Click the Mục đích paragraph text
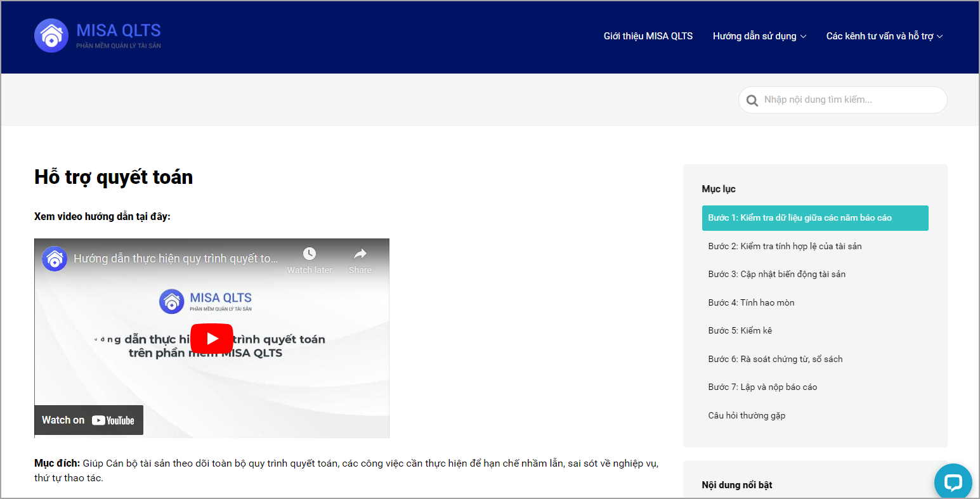Image resolution: width=980 pixels, height=499 pixels. 346,470
